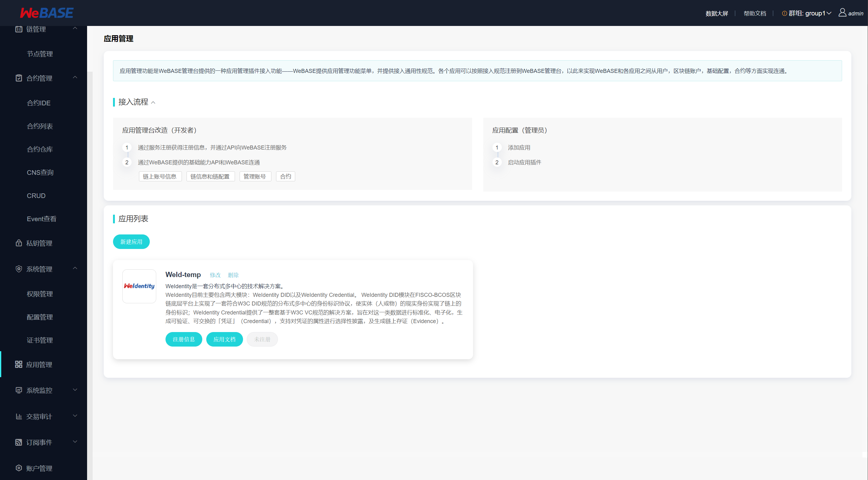Click the 注册信息 button
Image resolution: width=868 pixels, height=480 pixels.
(184, 339)
